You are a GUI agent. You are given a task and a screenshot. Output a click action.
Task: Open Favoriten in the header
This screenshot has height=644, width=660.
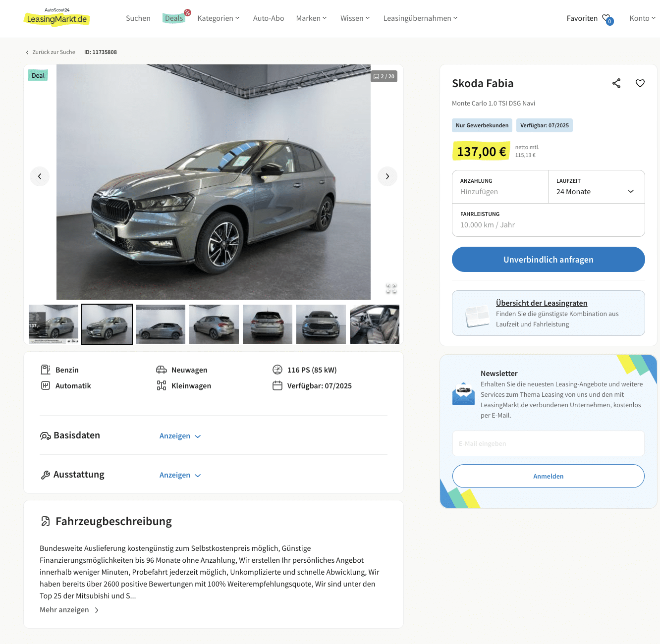pos(582,18)
